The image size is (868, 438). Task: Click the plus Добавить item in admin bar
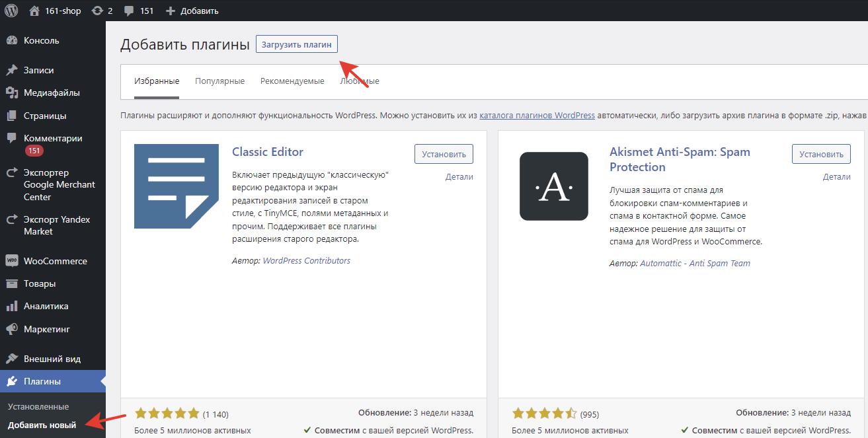click(192, 11)
